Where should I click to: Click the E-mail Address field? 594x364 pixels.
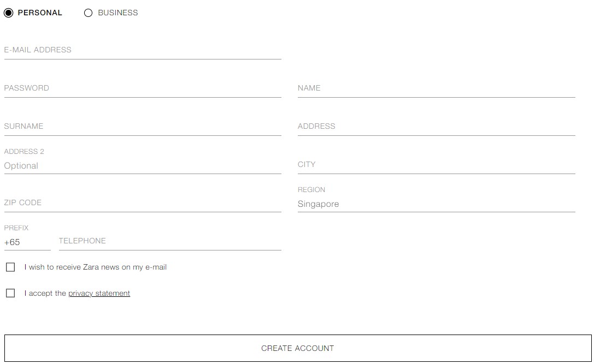pyautogui.click(x=142, y=50)
